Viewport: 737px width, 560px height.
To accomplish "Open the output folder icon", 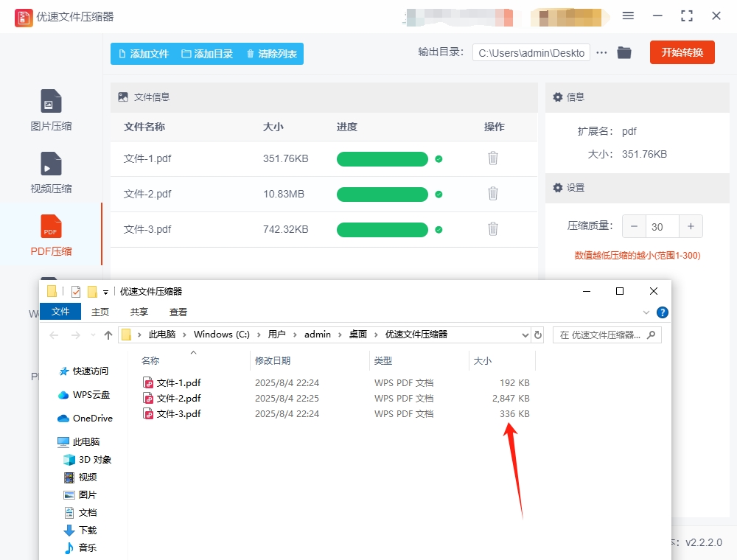I will coord(624,52).
